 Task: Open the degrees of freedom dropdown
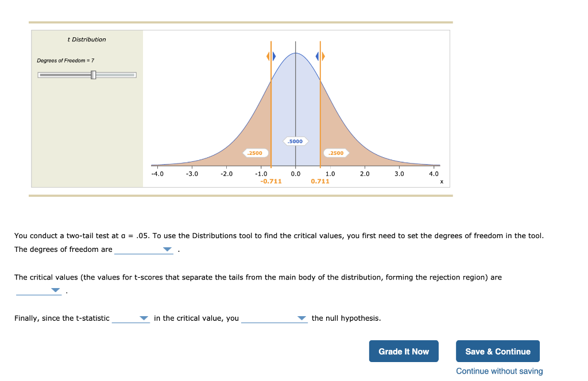(x=167, y=249)
